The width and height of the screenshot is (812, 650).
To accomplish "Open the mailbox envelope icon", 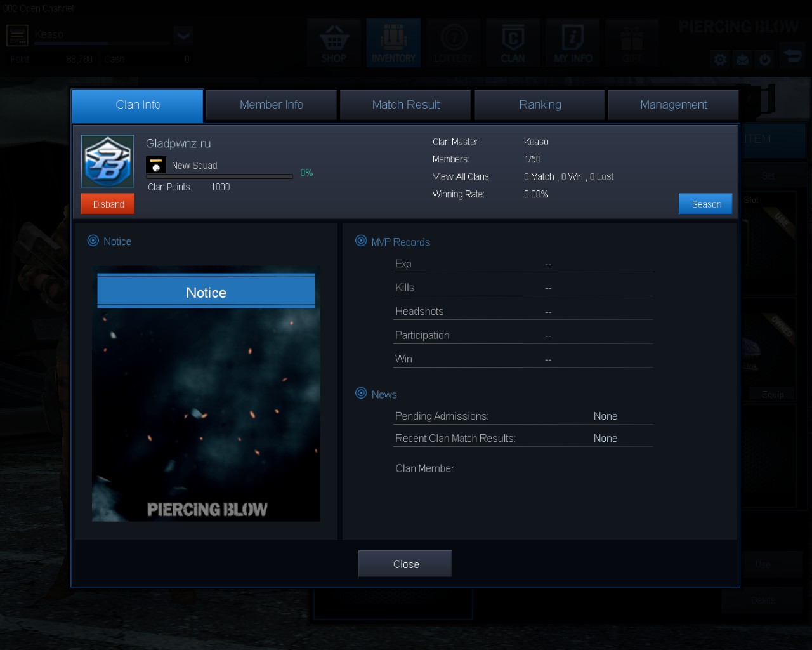I will click(x=742, y=60).
